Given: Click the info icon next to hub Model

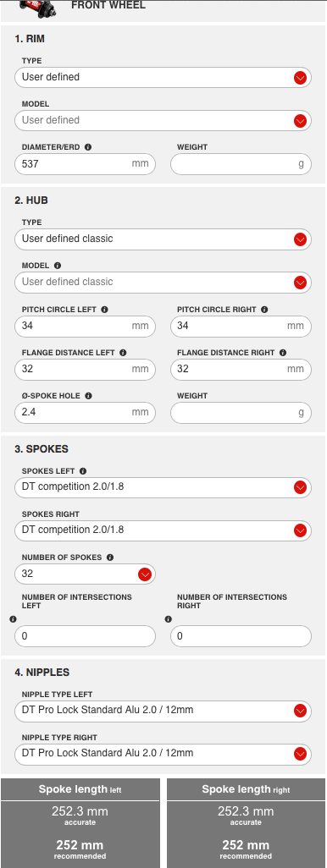Looking at the screenshot, I should tap(58, 266).
